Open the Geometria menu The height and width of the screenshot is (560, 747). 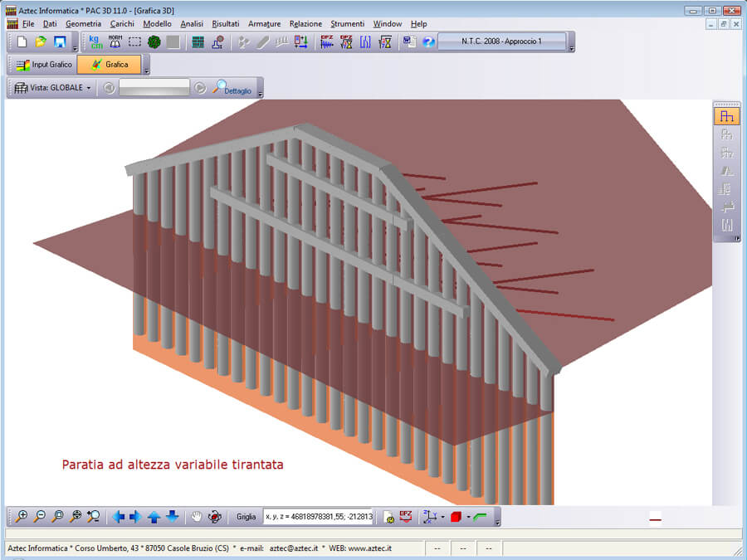83,24
